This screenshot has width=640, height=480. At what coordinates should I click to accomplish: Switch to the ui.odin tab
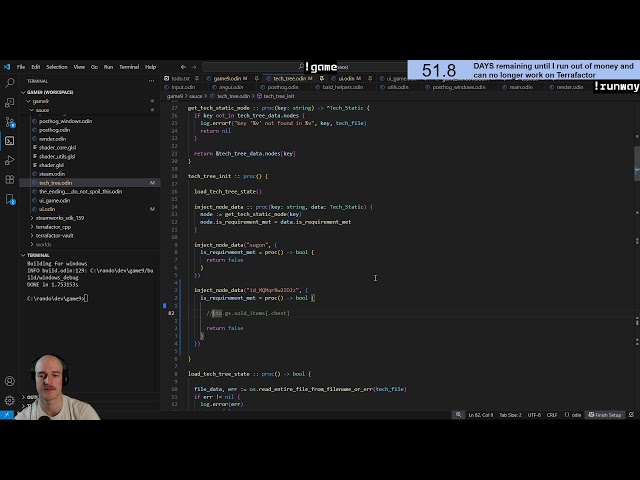point(347,78)
